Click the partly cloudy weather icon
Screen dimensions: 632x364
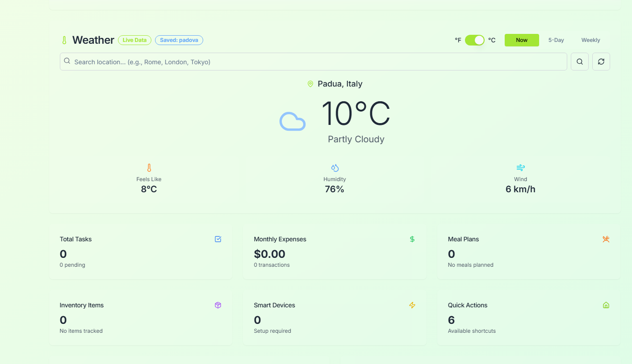[x=293, y=121]
